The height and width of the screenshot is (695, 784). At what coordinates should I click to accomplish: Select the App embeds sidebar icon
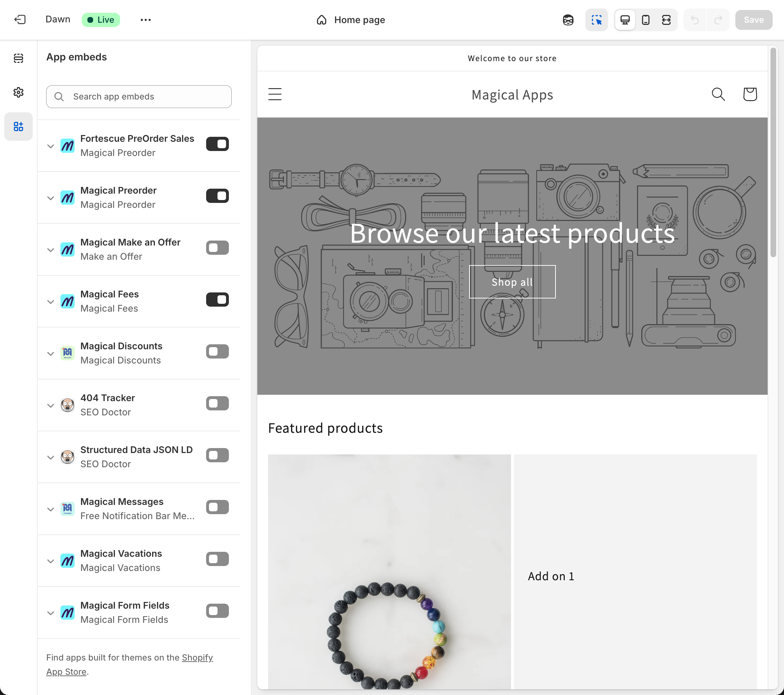(x=18, y=126)
